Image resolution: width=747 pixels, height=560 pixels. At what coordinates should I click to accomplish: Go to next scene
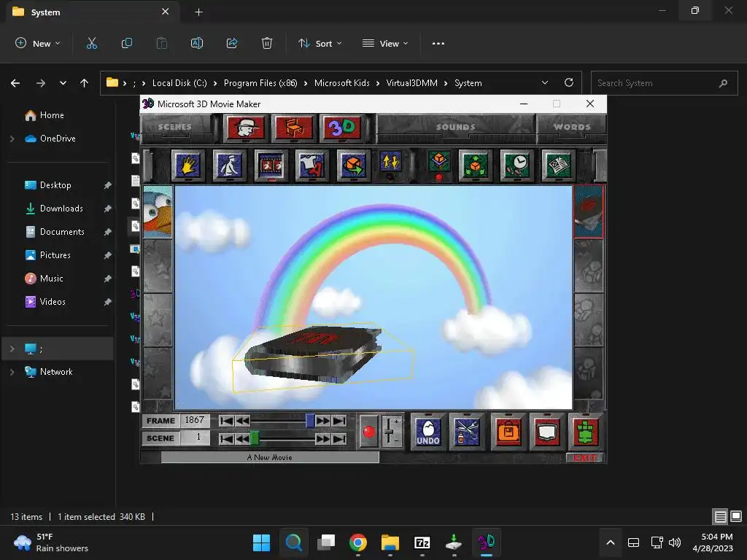323,438
